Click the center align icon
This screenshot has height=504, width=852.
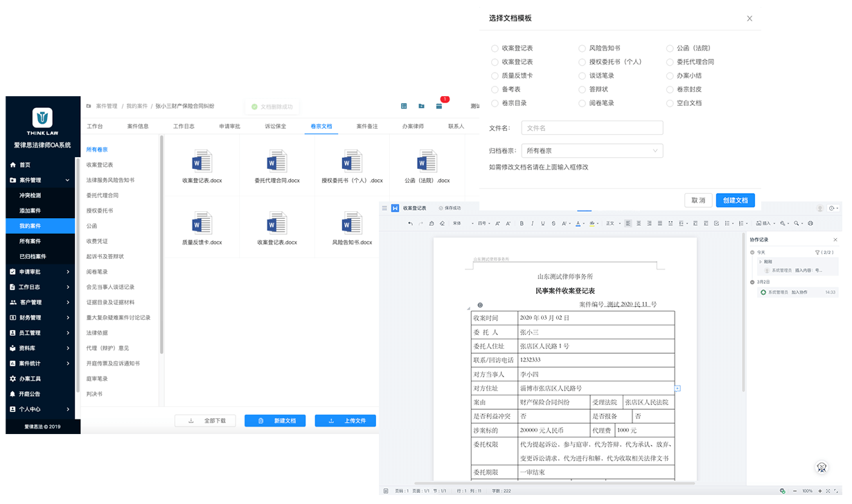638,224
